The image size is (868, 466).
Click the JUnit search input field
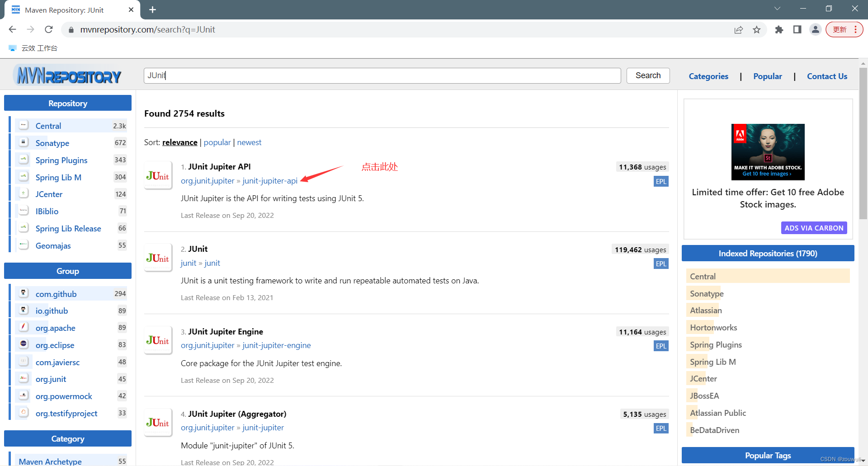[x=382, y=75]
